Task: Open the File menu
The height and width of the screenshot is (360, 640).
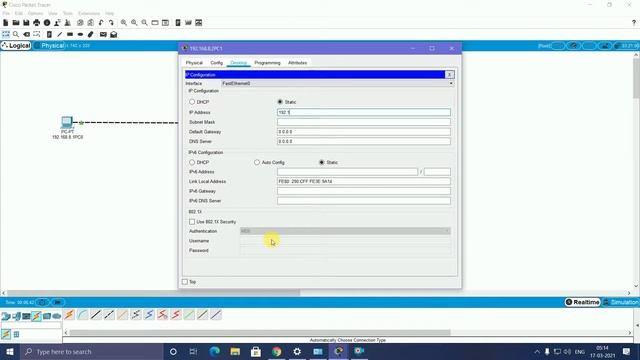Action: [x=6, y=13]
